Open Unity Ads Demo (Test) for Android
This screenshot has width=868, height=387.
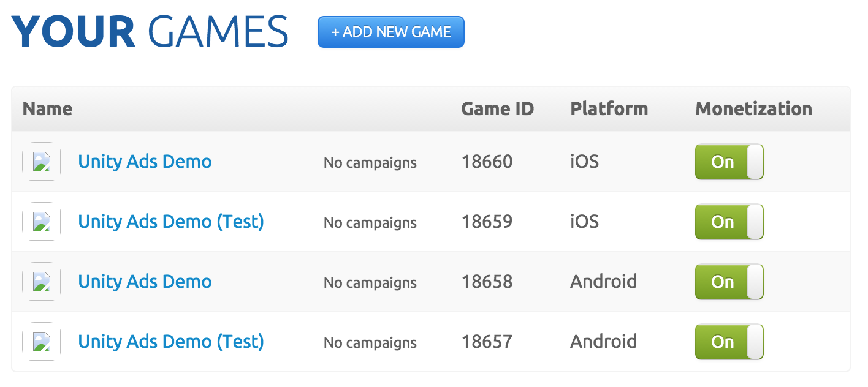171,342
